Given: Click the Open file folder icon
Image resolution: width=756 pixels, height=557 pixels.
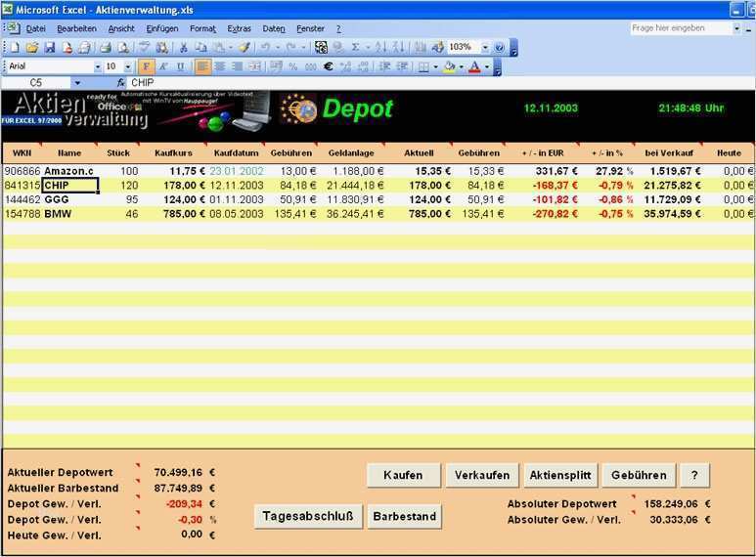Looking at the screenshot, I should [32, 47].
